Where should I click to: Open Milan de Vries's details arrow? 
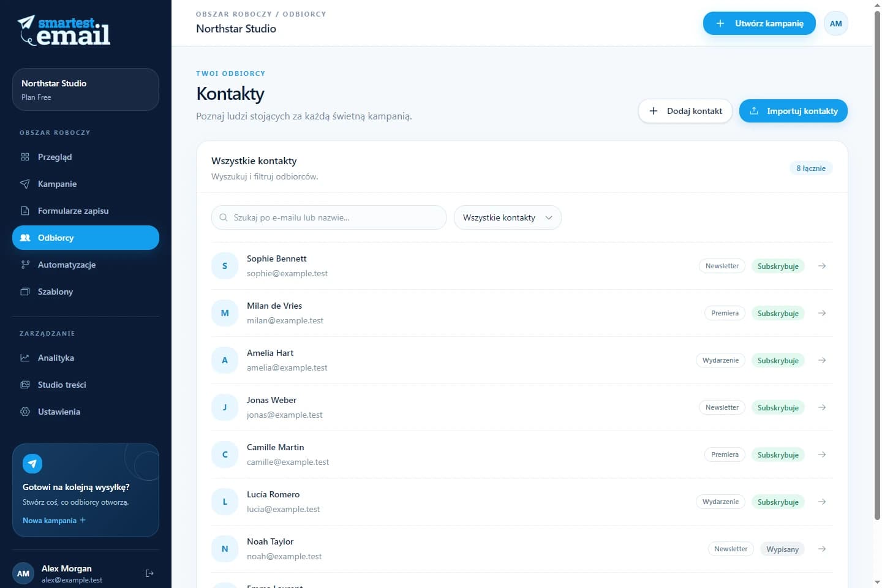click(822, 313)
